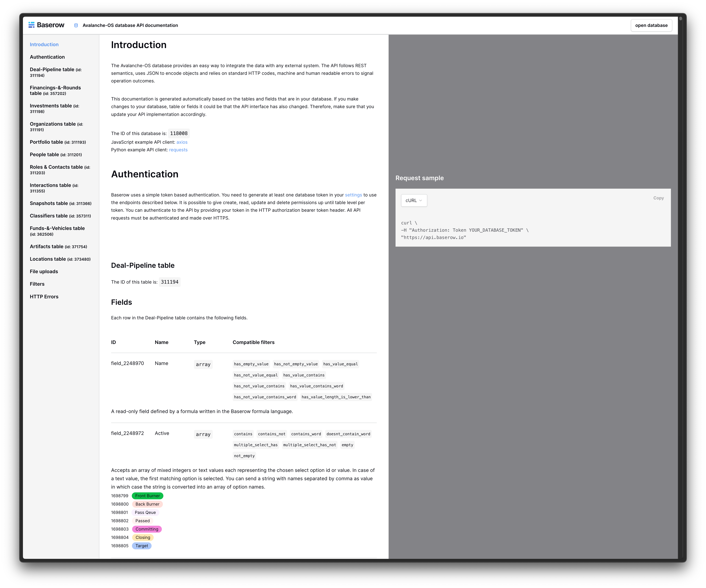Open the requests Python client link
This screenshot has width=706, height=588.
(x=178, y=150)
